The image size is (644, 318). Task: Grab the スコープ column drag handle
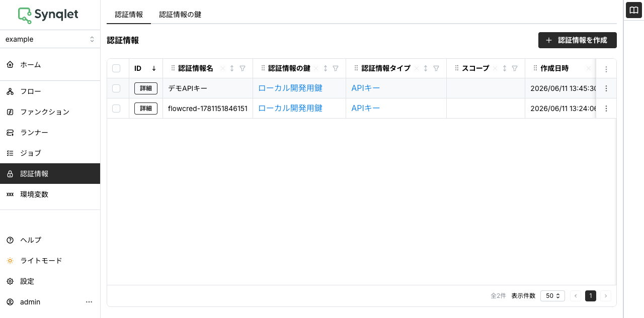[x=457, y=68]
